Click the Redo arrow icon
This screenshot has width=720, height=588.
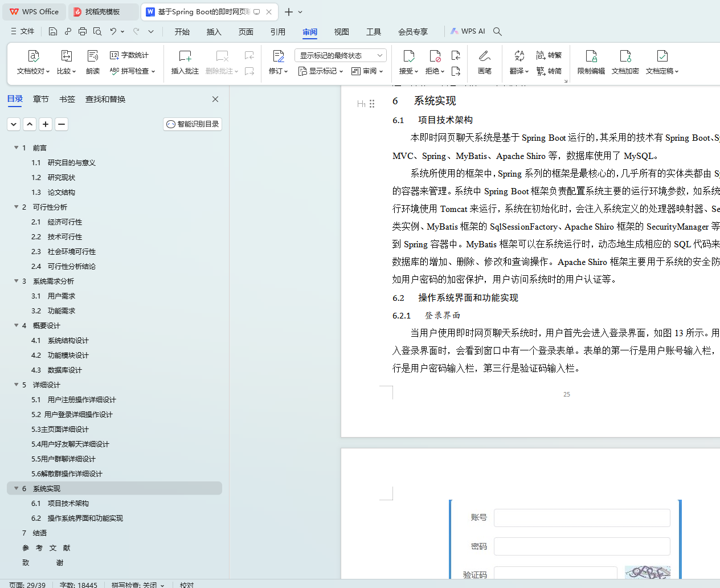tap(136, 31)
